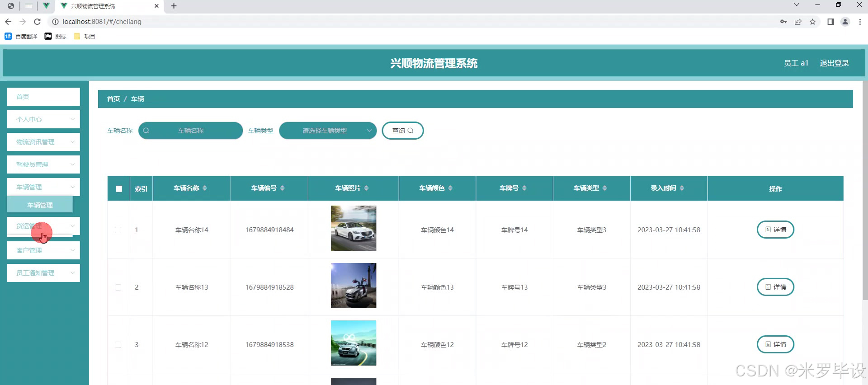Screen dimensions: 868x385
Task: Sort by 车辆类型 column arrows
Action: [605, 188]
